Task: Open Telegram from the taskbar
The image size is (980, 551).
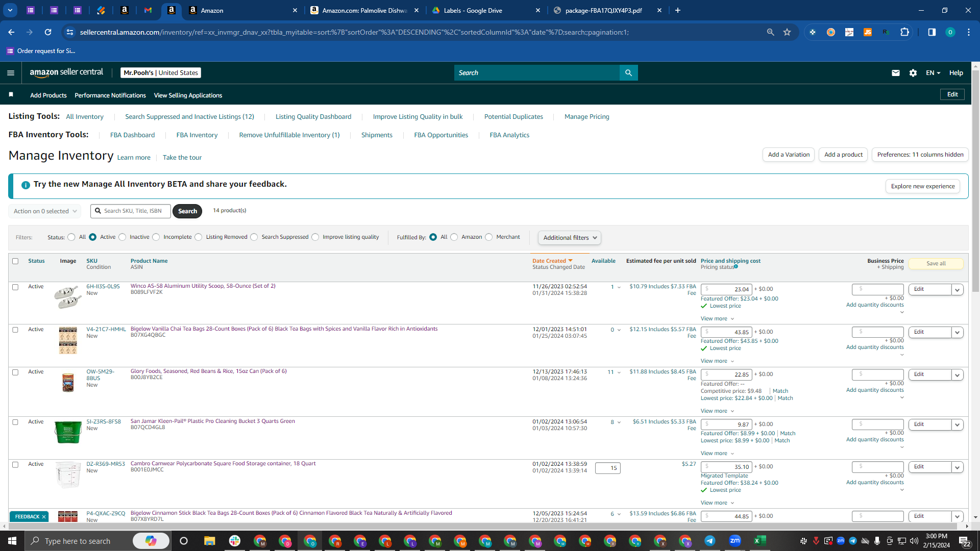Action: point(710,541)
